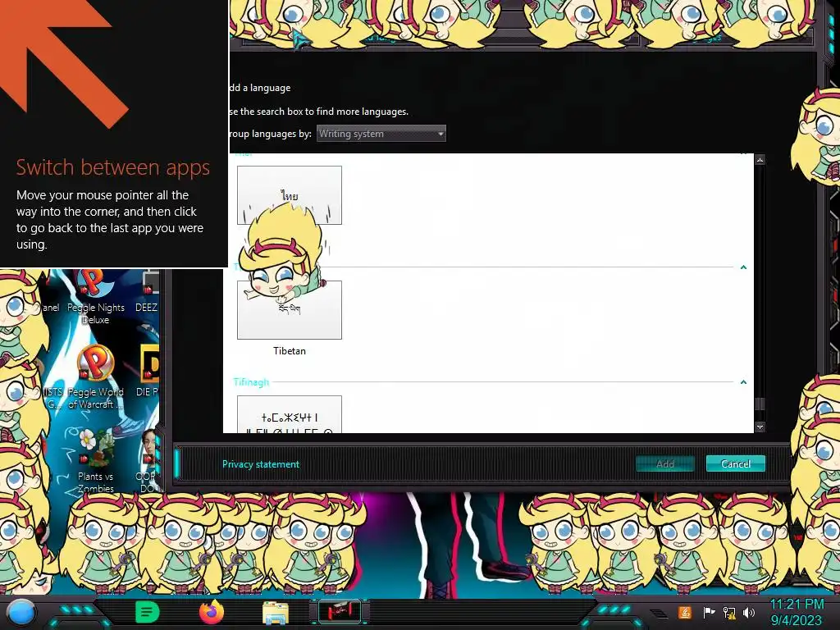Click the network status tray icon
The width and height of the screenshot is (840, 630).
[729, 613]
